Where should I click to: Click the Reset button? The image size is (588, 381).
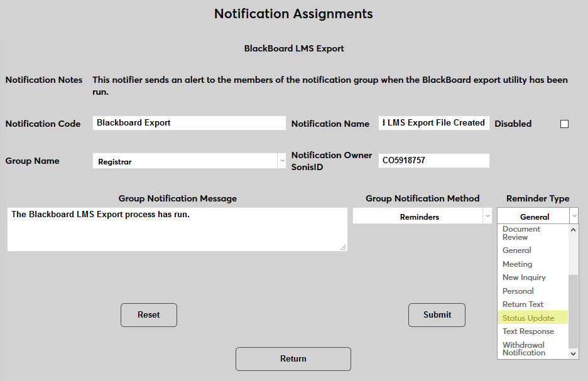click(148, 314)
